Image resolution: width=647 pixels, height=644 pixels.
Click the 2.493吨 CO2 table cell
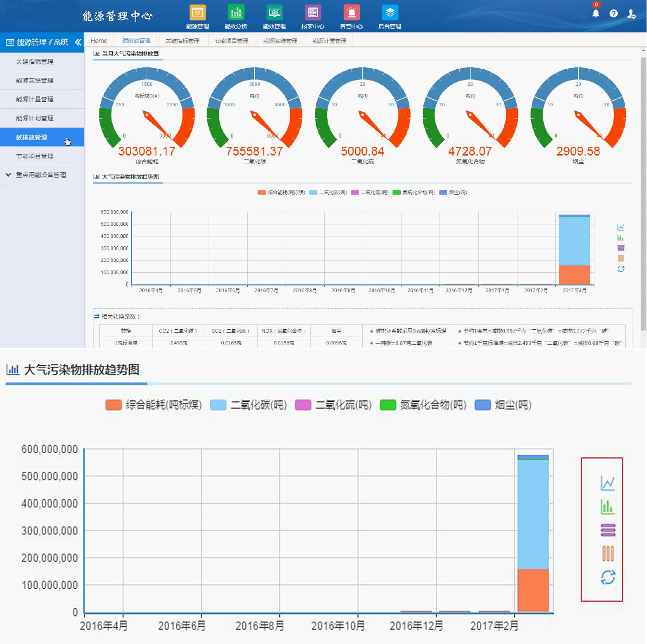point(179,343)
